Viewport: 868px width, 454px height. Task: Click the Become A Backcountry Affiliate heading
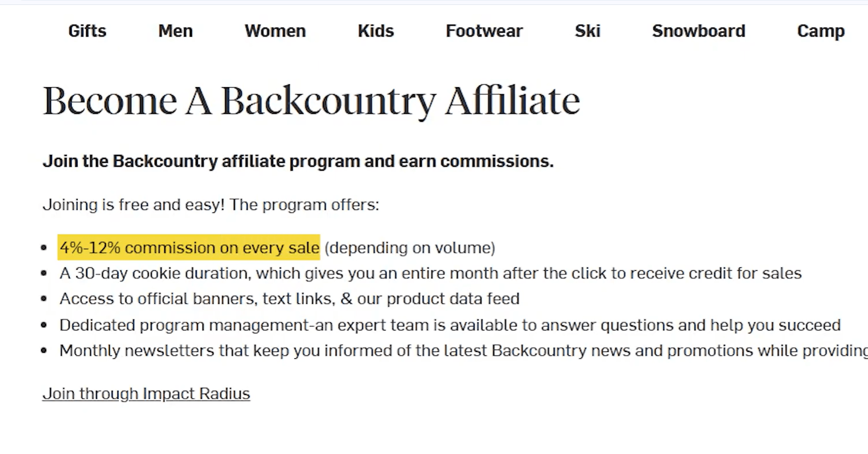point(311,101)
